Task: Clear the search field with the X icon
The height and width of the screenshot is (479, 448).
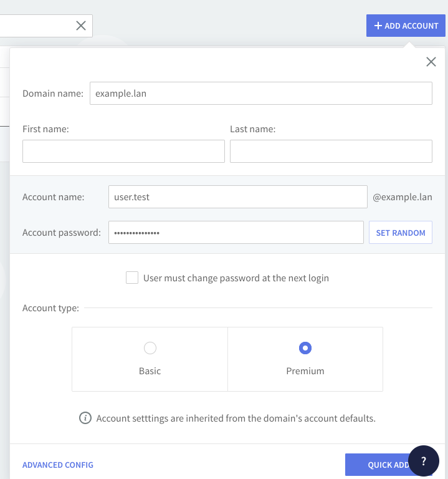Action: pos(81,26)
